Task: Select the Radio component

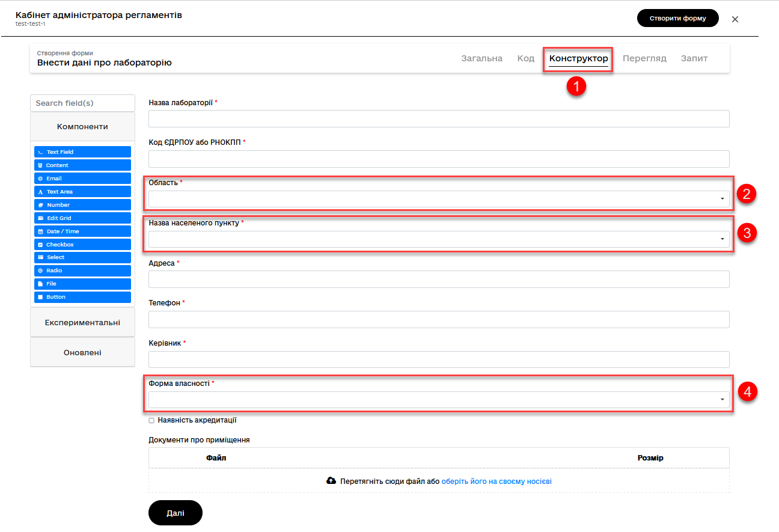Action: click(82, 271)
